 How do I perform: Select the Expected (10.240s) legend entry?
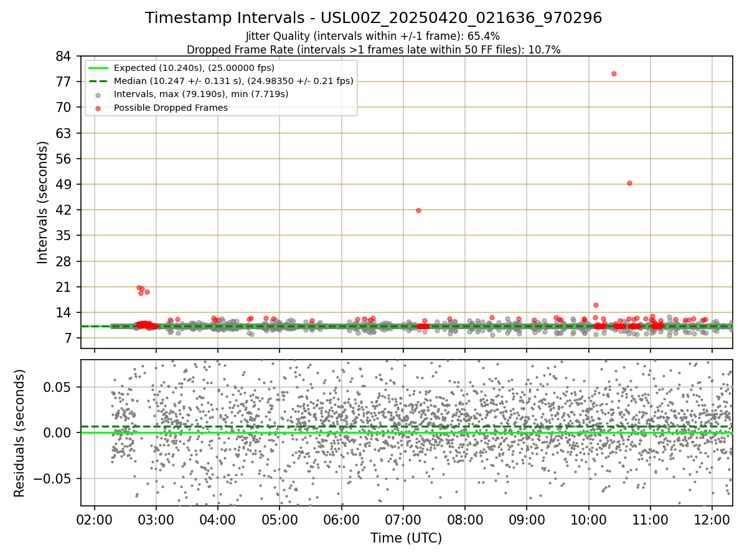[x=194, y=68]
